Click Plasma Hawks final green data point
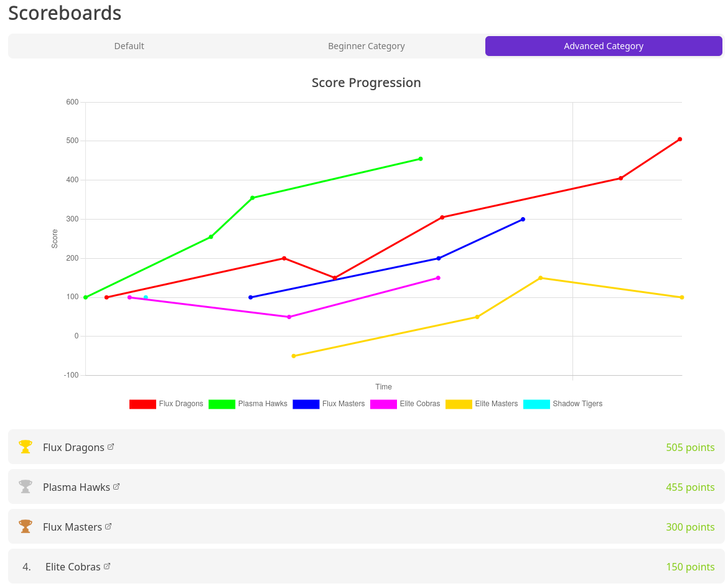Viewport: 728px width, 586px height. (421, 159)
